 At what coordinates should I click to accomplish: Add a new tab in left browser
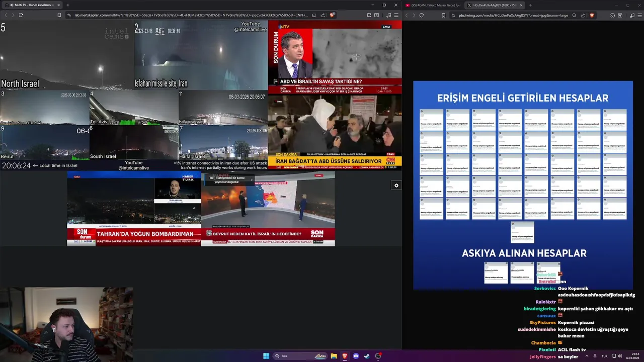point(68,5)
